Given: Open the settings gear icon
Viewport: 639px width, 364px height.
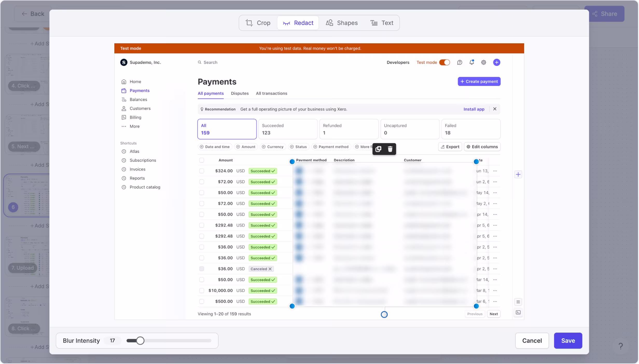Looking at the screenshot, I should [483, 62].
